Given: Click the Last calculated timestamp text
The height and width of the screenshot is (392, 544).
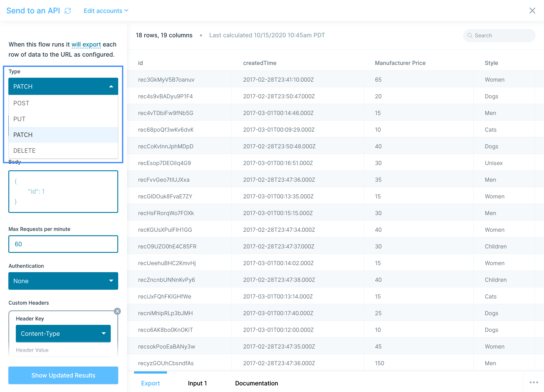Looking at the screenshot, I should coord(267,35).
